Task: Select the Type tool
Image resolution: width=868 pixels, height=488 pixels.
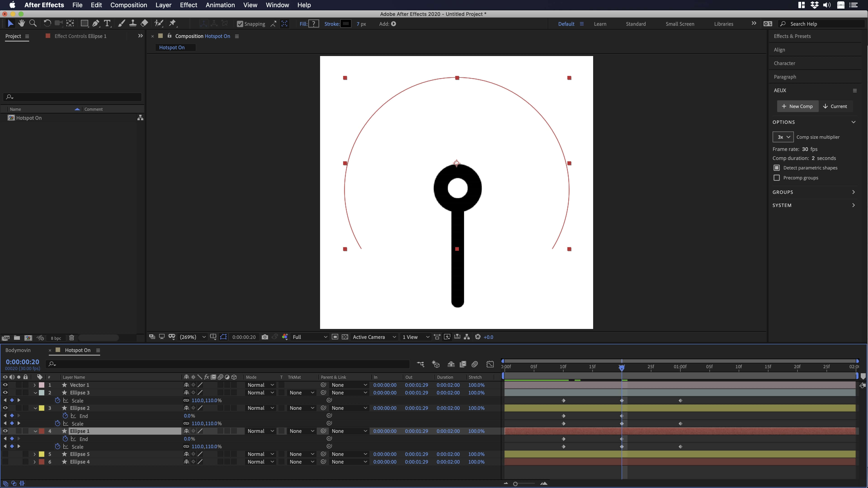Action: click(x=107, y=23)
